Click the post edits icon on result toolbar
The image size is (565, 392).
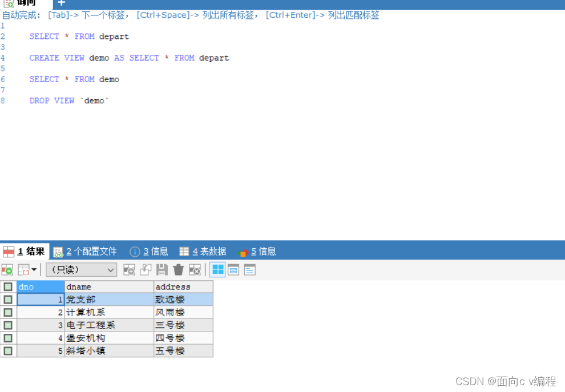pos(144,270)
